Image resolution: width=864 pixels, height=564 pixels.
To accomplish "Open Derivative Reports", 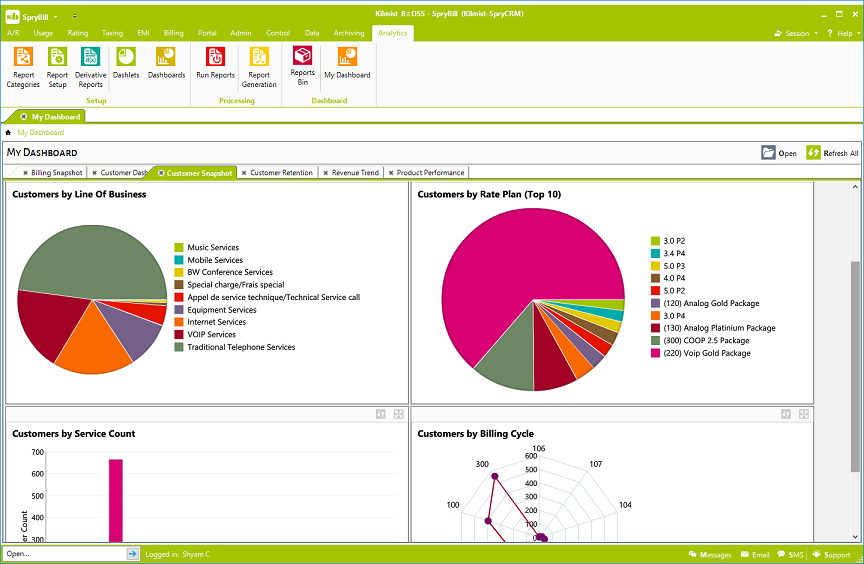I will point(90,67).
